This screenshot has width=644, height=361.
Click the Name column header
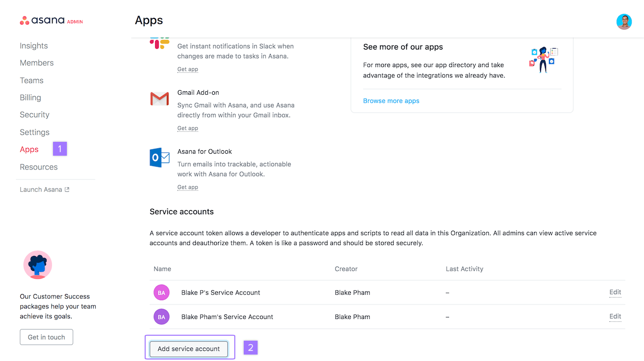162,269
